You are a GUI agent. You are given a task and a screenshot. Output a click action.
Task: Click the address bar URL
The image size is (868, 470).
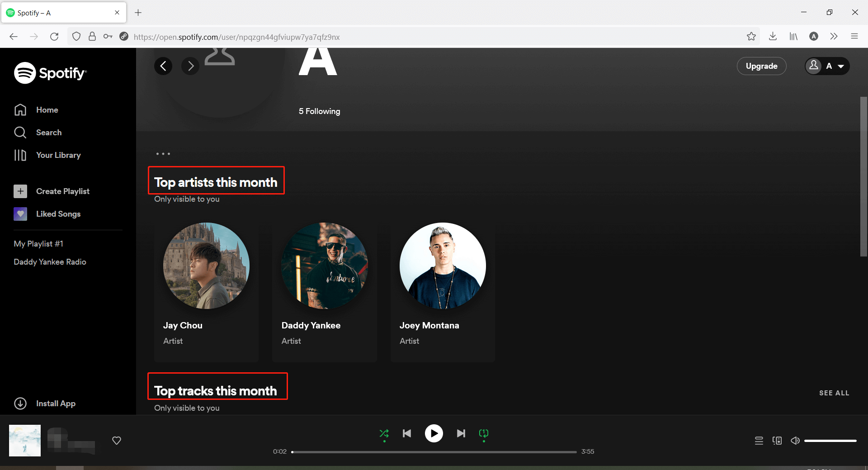point(236,37)
